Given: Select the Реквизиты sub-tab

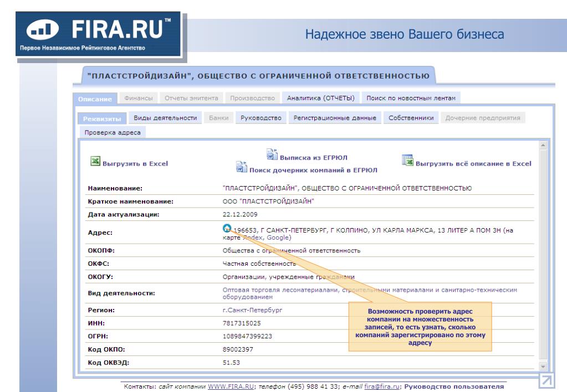Looking at the screenshot, I should click(102, 118).
